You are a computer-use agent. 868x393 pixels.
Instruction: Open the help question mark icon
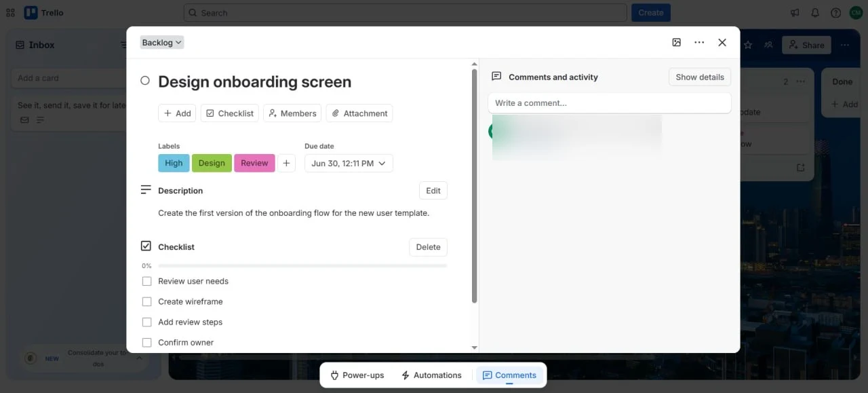tap(835, 13)
